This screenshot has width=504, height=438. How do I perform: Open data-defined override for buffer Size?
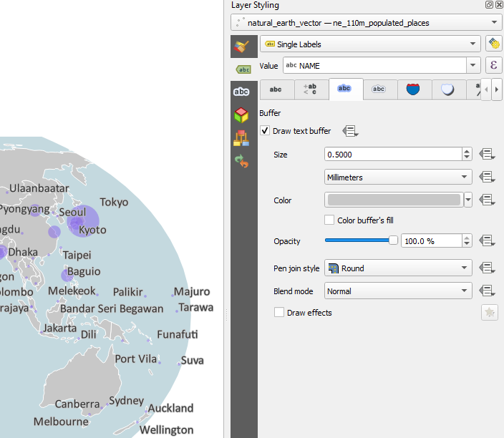click(488, 155)
